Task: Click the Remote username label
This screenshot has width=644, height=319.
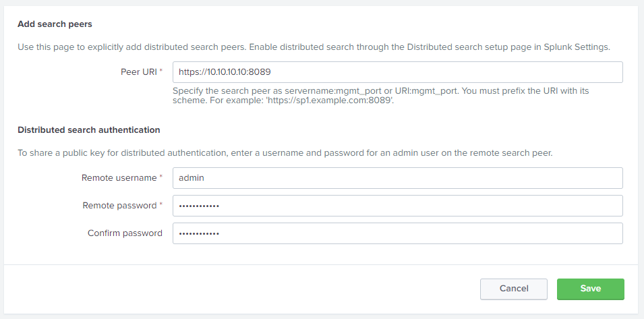Action: click(119, 178)
